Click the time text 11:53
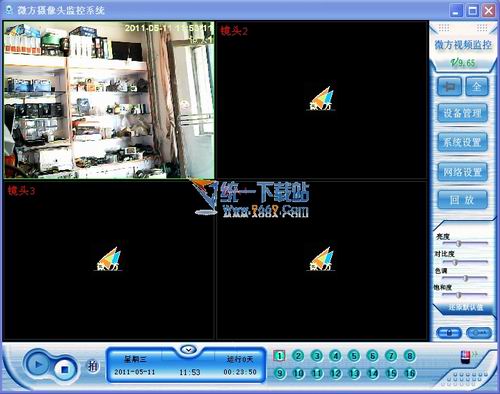Image resolution: width=500 pixels, height=394 pixels. click(190, 372)
